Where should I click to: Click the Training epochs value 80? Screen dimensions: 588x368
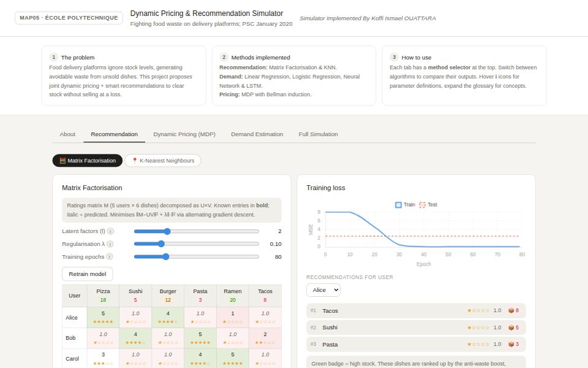pos(278,257)
